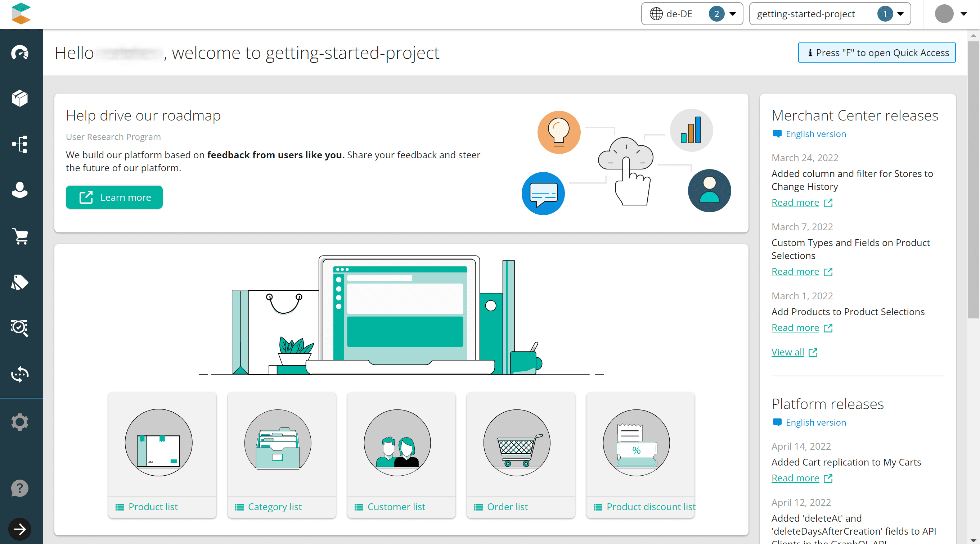Expand the getting-started-project selector dropdown
Screen dimensions: 980x544
tap(830, 14)
